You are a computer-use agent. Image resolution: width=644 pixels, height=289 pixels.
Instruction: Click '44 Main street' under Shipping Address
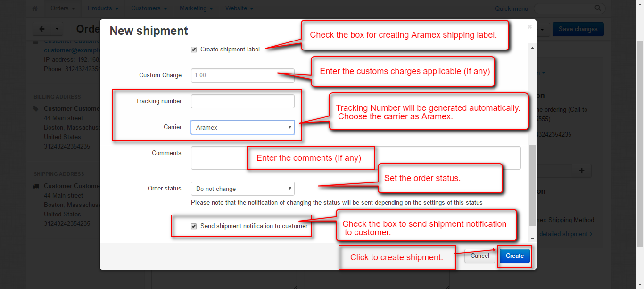click(63, 196)
